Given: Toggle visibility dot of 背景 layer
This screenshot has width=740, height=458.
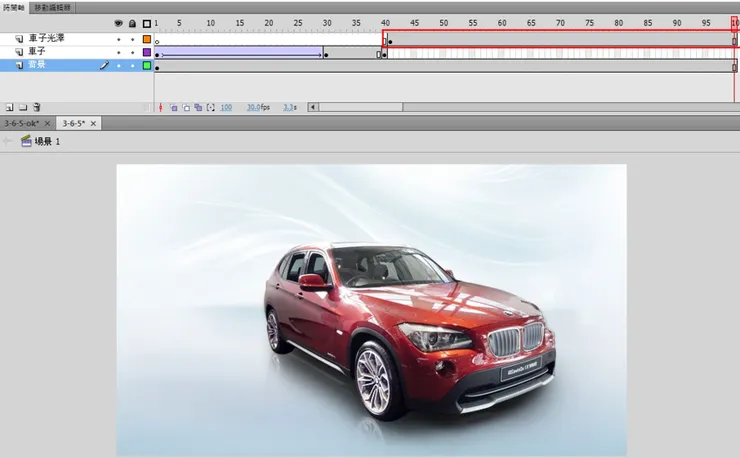Looking at the screenshot, I should coord(119,65).
